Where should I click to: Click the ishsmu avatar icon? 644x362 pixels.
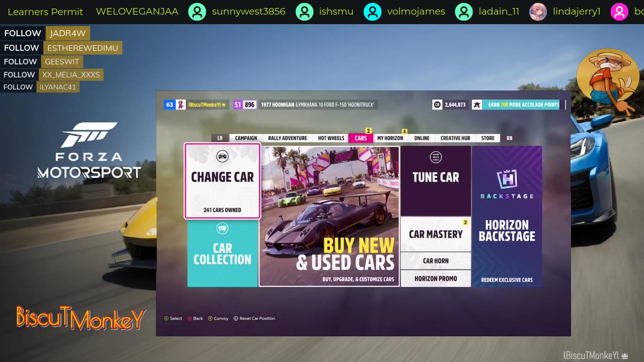(x=304, y=12)
